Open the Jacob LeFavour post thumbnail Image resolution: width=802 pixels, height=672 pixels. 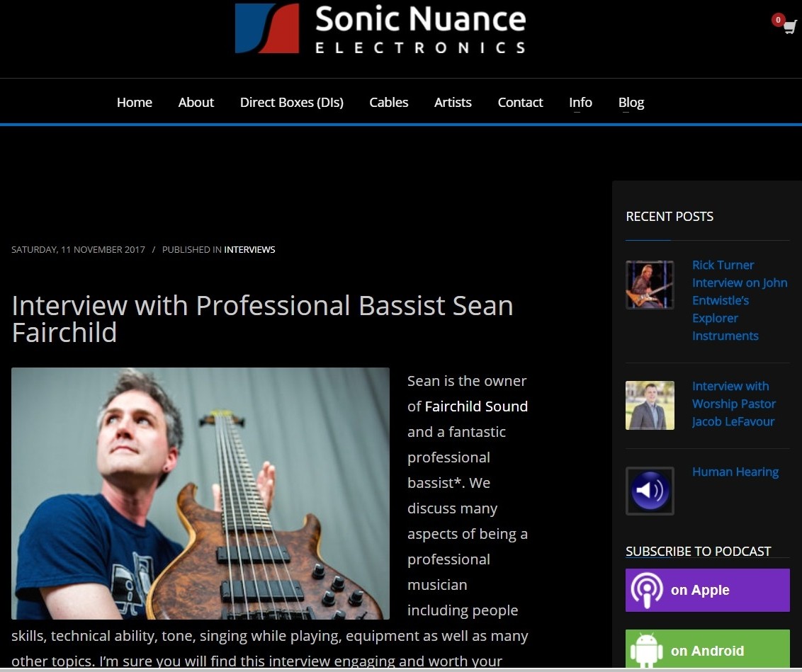tap(649, 405)
